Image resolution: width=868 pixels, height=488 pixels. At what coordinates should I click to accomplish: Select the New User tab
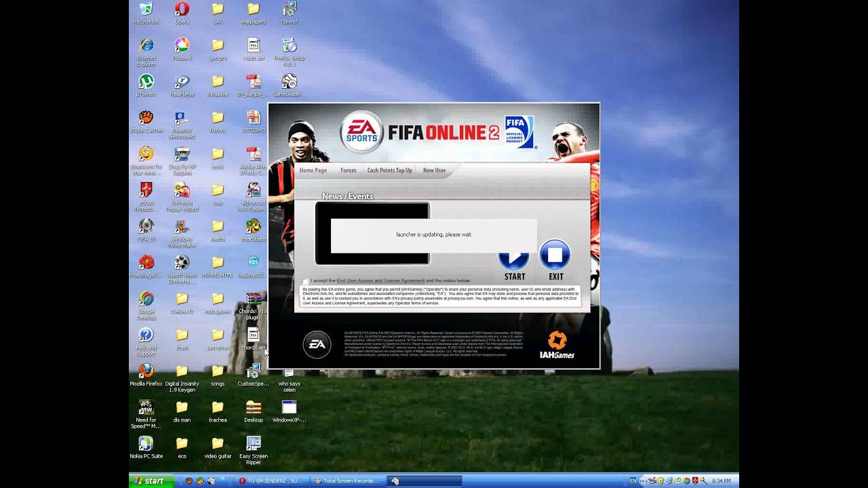pyautogui.click(x=434, y=170)
